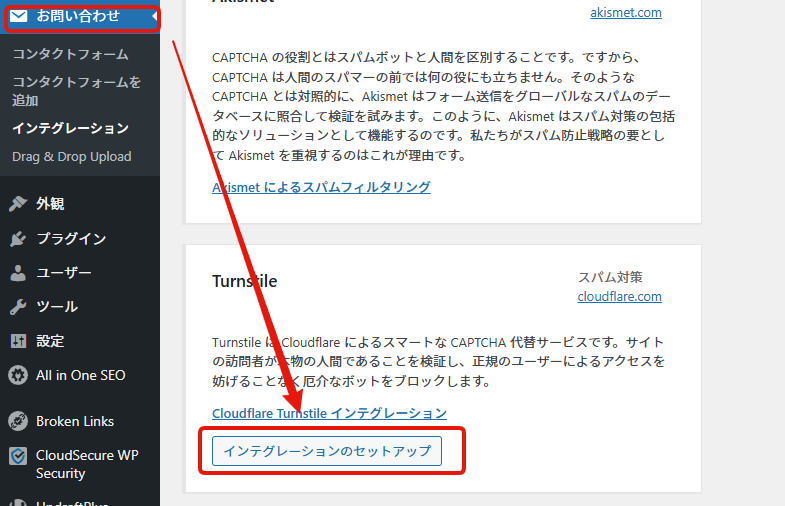Click the paintbrush icon for 外観
This screenshot has height=506, width=785.
[x=18, y=204]
